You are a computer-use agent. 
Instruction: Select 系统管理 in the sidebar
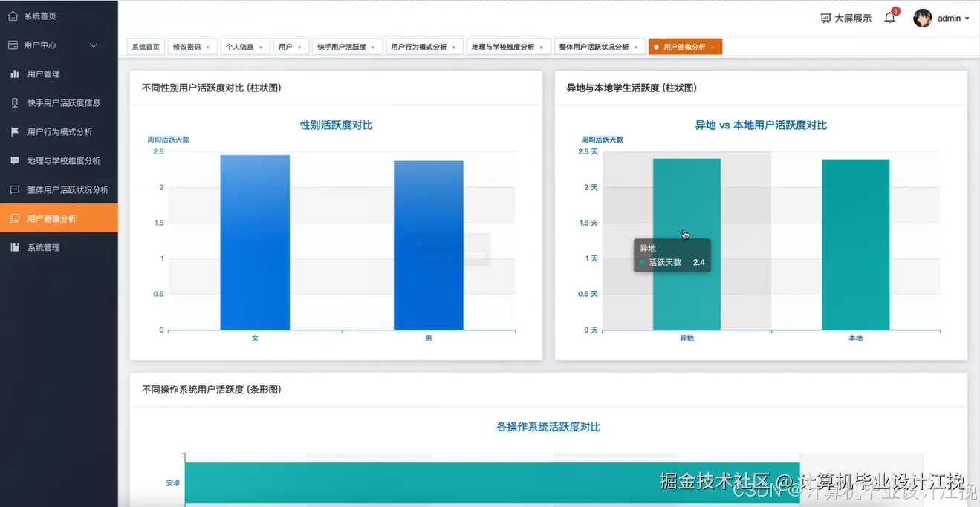pos(59,247)
